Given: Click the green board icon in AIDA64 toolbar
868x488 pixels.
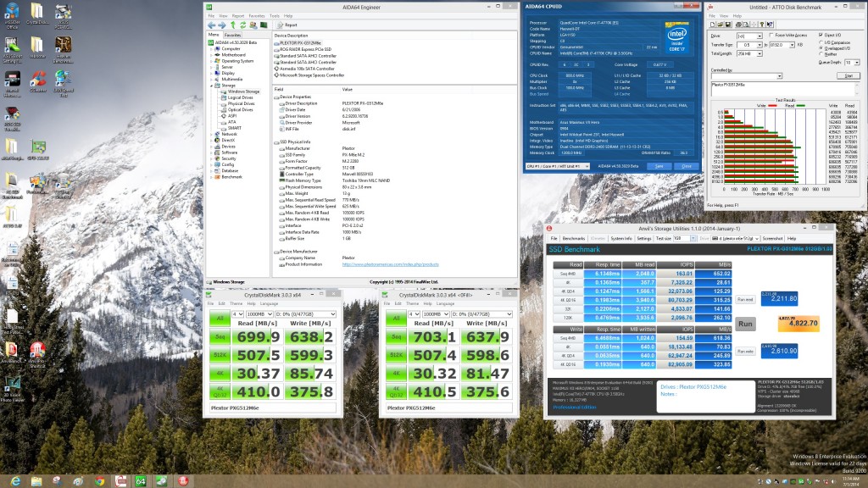Looking at the screenshot, I should click(x=264, y=25).
